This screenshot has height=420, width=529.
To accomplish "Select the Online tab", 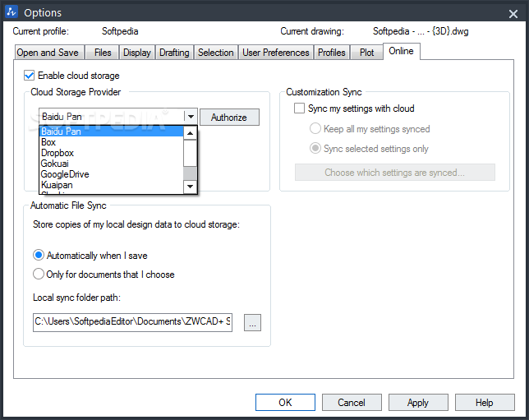I will [x=401, y=51].
